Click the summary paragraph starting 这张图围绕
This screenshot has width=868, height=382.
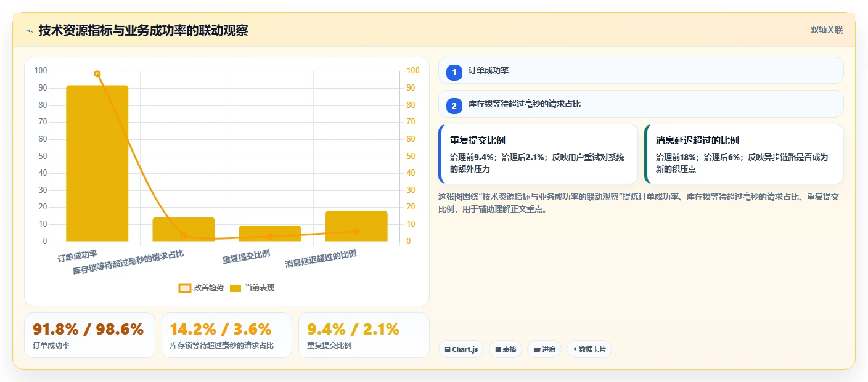point(638,203)
